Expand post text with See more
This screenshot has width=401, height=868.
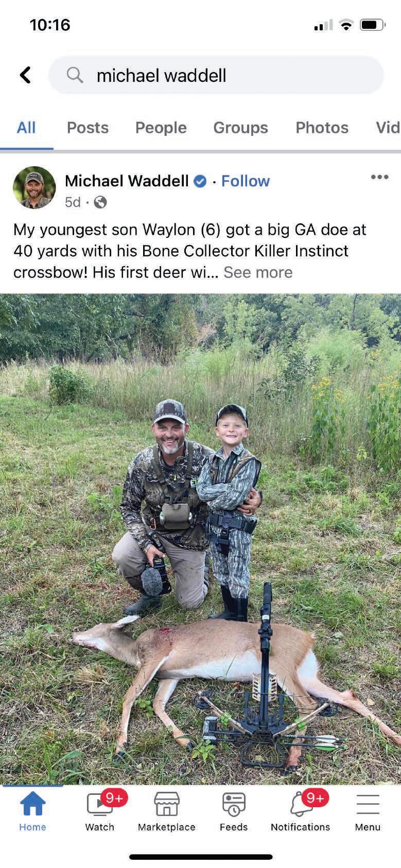(x=258, y=272)
